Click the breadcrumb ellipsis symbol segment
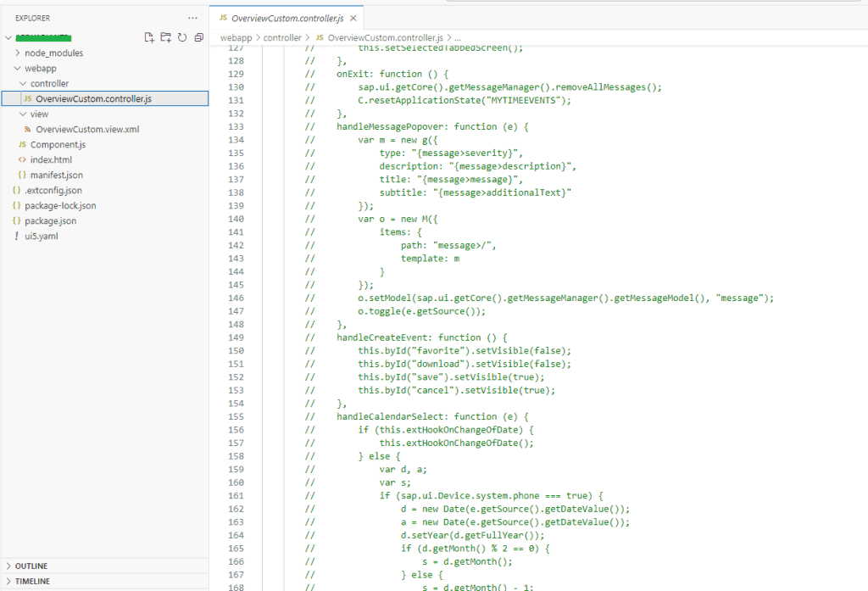This screenshot has width=868, height=591. coord(458,37)
